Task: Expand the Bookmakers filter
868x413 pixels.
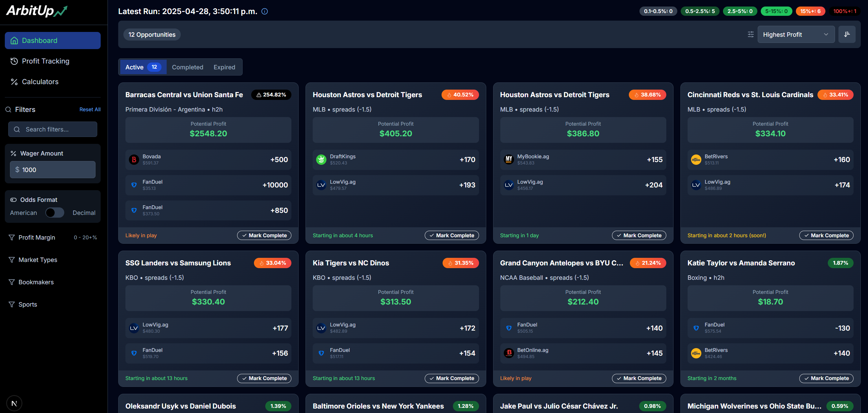Action: point(53,282)
